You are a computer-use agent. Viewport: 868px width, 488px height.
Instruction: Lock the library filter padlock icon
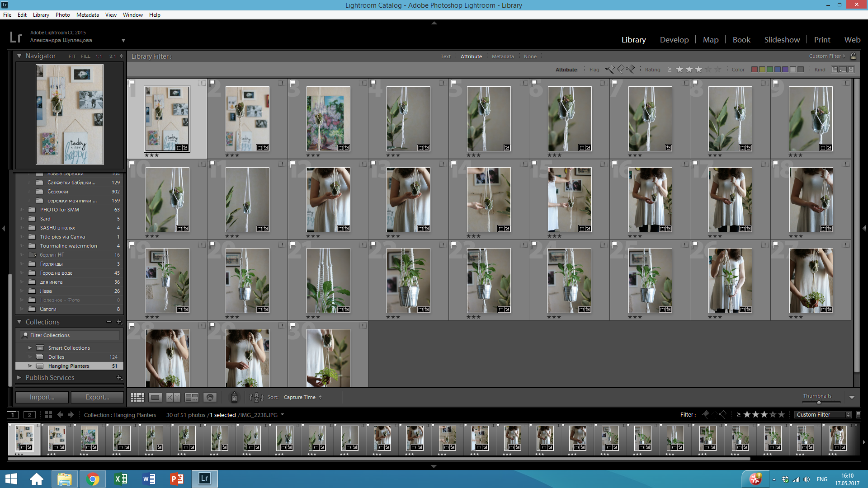853,56
